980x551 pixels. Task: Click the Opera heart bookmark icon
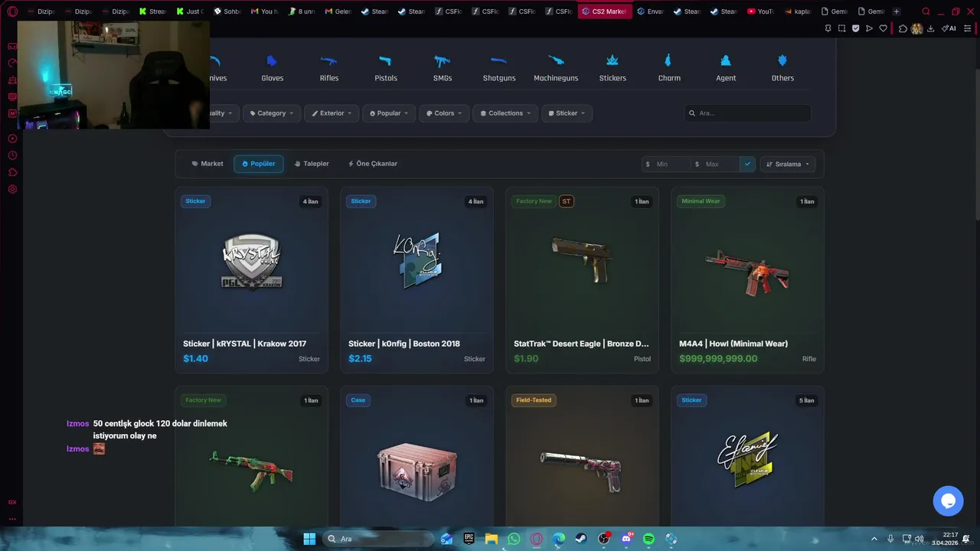[x=883, y=28]
